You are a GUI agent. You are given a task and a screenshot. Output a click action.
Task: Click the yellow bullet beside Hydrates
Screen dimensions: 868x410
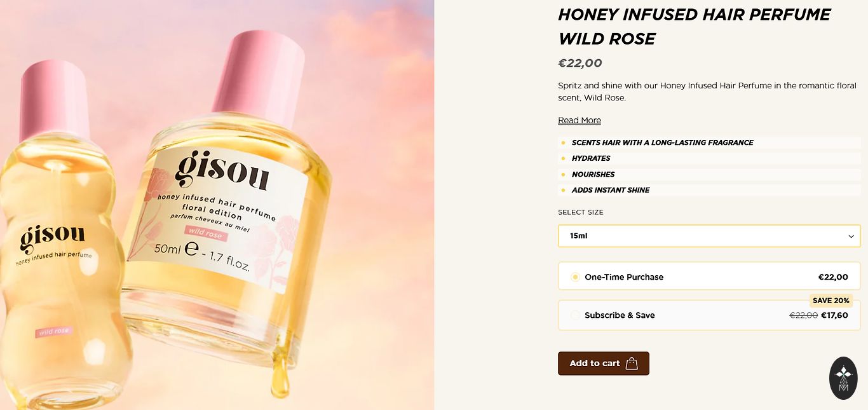pos(564,158)
